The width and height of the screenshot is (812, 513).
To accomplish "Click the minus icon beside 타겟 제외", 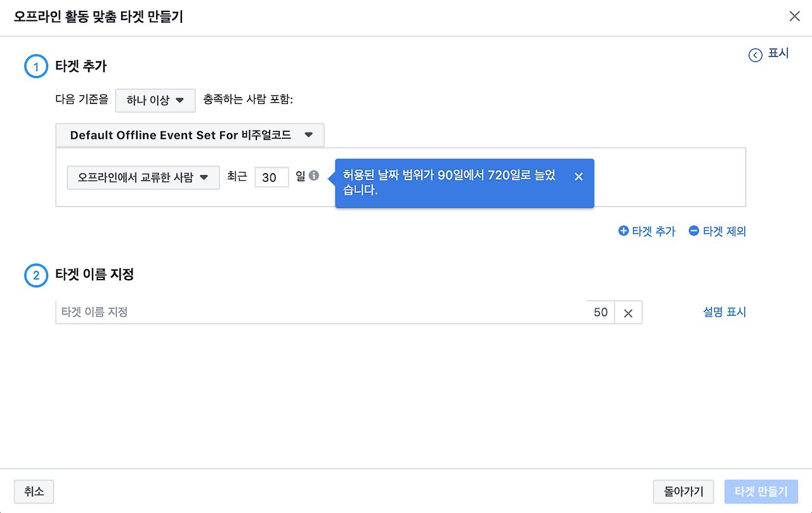I will (x=693, y=231).
